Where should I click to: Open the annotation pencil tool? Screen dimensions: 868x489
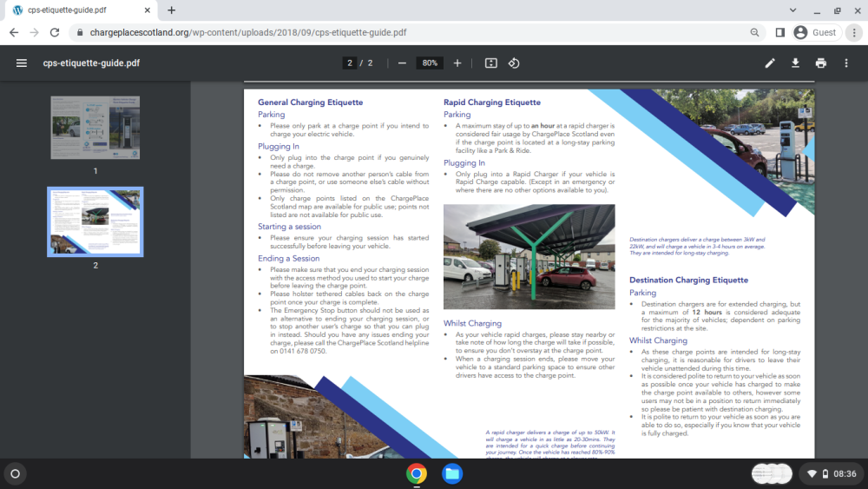point(769,63)
